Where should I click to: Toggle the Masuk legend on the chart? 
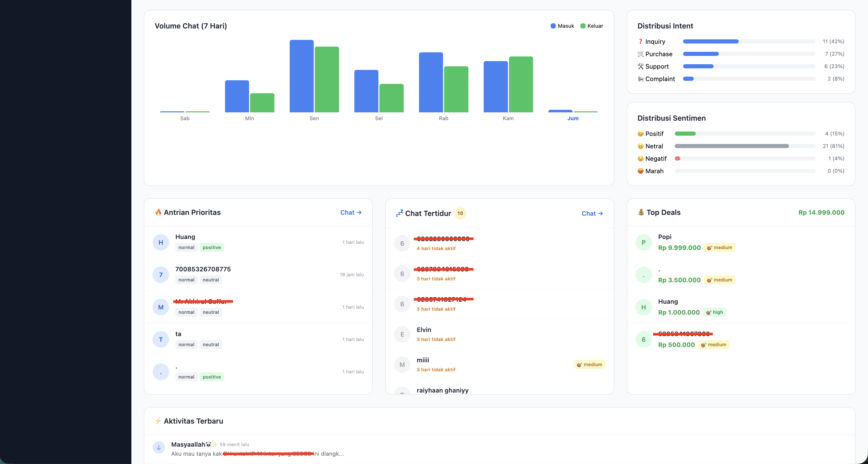pos(562,26)
